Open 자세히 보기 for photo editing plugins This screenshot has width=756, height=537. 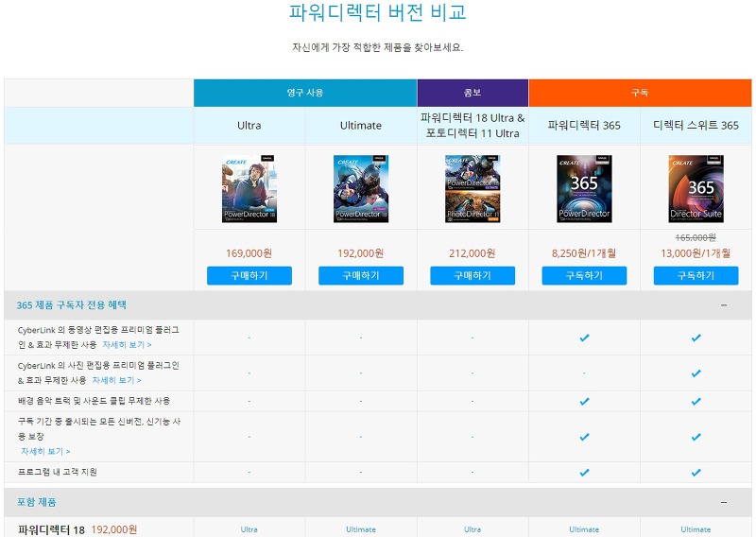tap(116, 380)
